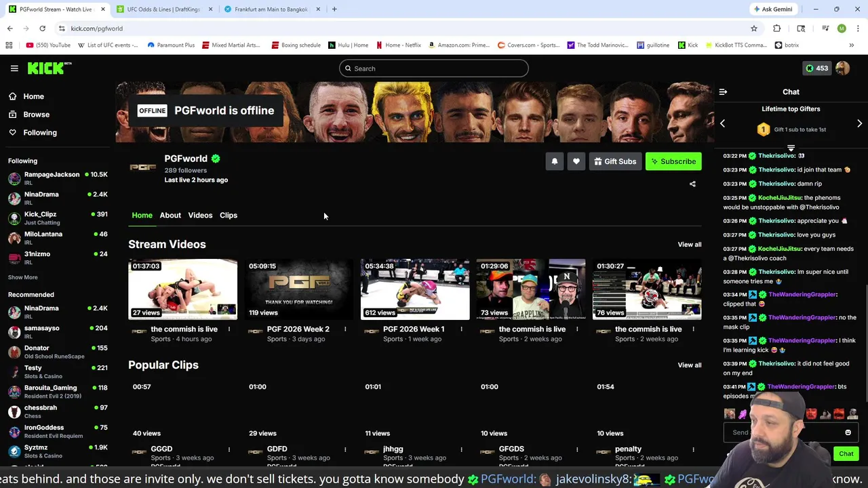This screenshot has height=488, width=868.
Task: Click Ask Gemini button
Action: (x=772, y=9)
